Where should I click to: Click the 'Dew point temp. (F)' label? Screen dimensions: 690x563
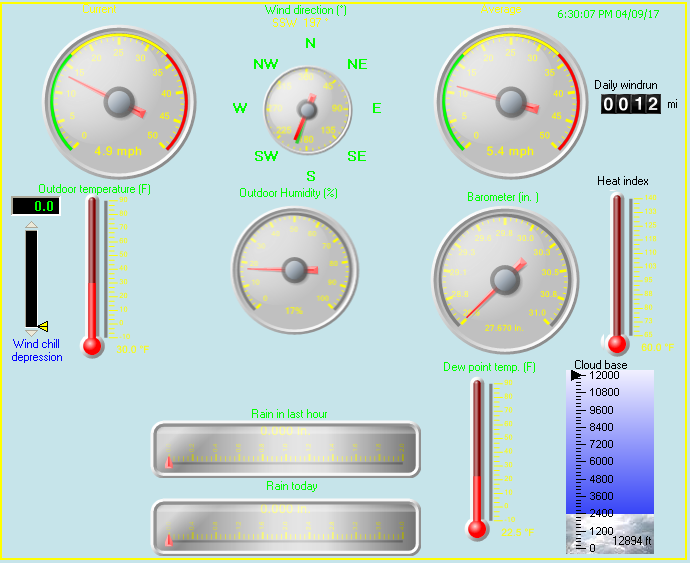[x=489, y=367]
